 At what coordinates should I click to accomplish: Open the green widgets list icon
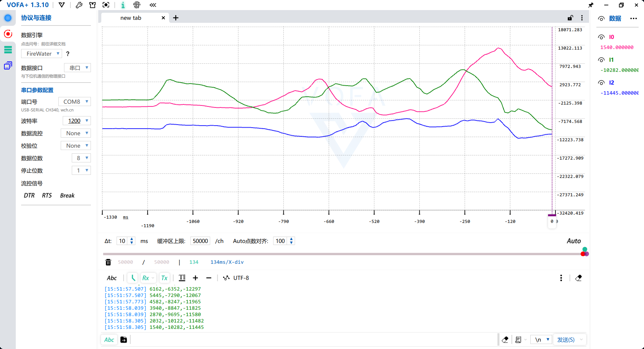coord(8,50)
